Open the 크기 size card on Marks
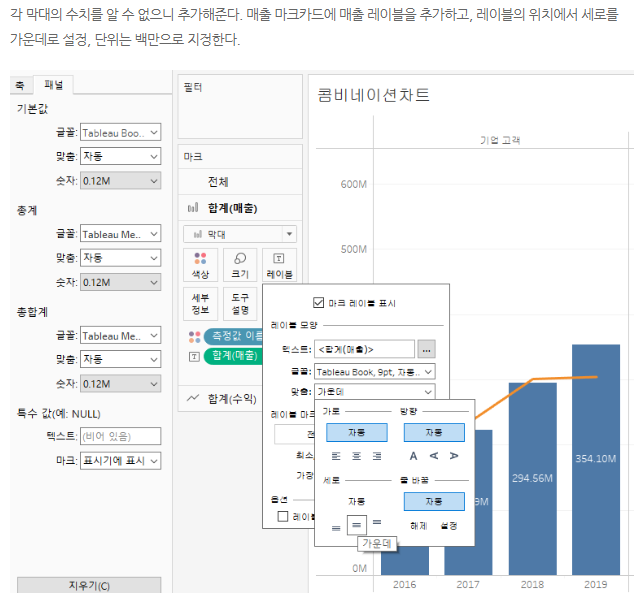Image resolution: width=639 pixels, height=612 pixels. pyautogui.click(x=240, y=265)
